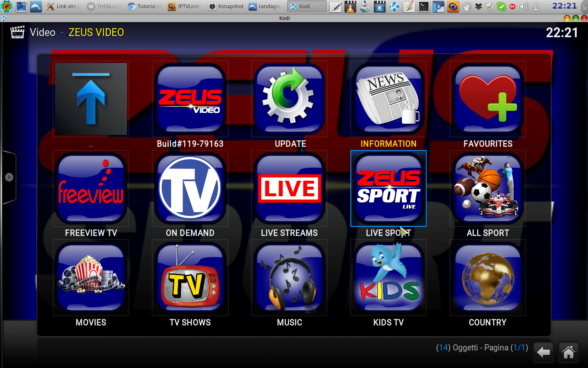This screenshot has height=368, width=588.
Task: Open network connection tray icon
Action: 536,7
